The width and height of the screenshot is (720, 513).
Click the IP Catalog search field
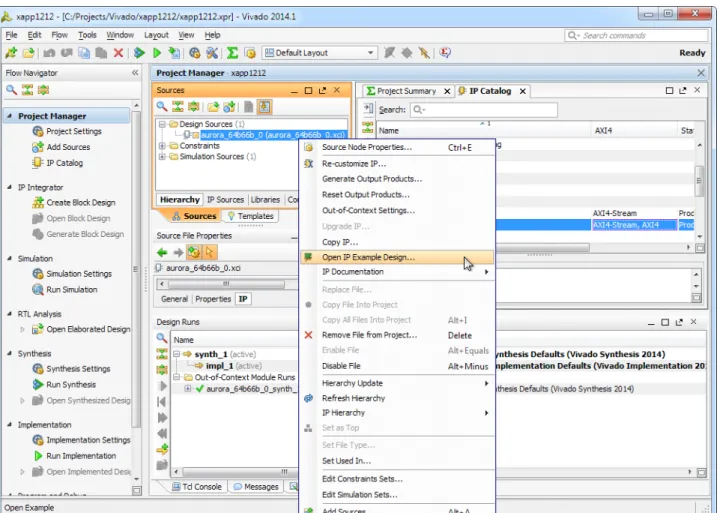coord(484,110)
